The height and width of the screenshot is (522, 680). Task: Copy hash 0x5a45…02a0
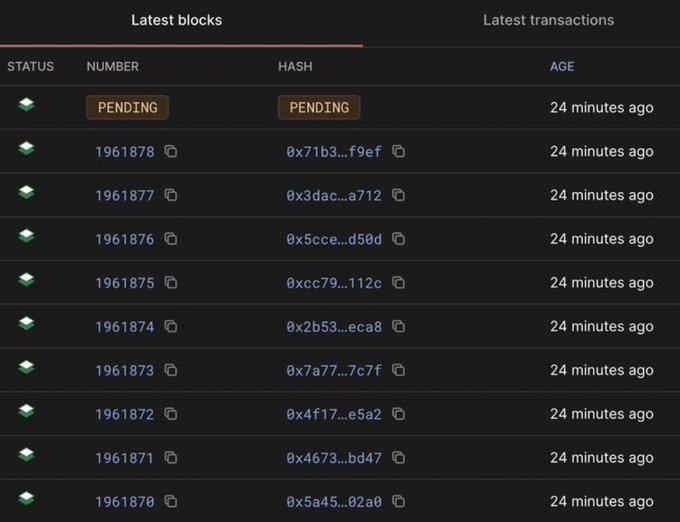coord(399,501)
